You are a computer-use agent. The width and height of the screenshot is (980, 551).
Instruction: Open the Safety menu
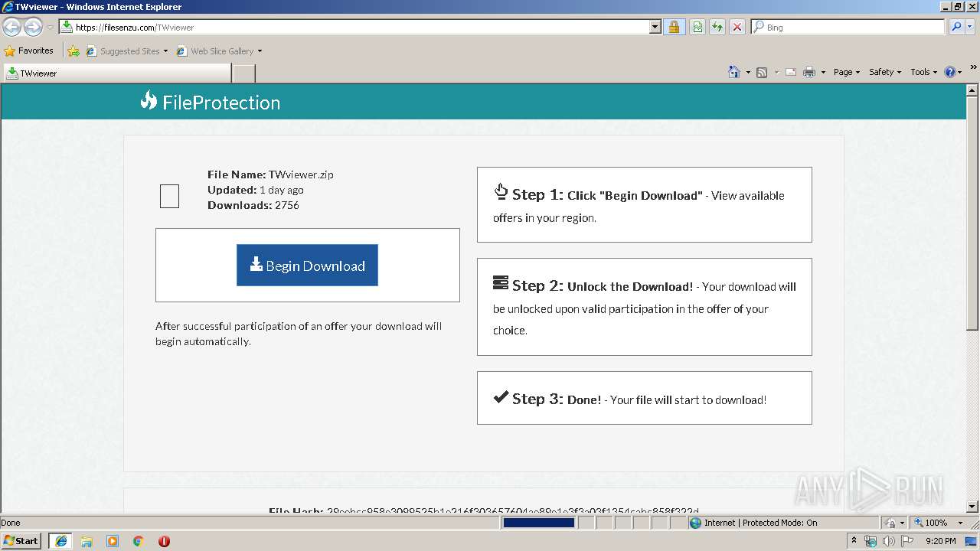click(885, 72)
